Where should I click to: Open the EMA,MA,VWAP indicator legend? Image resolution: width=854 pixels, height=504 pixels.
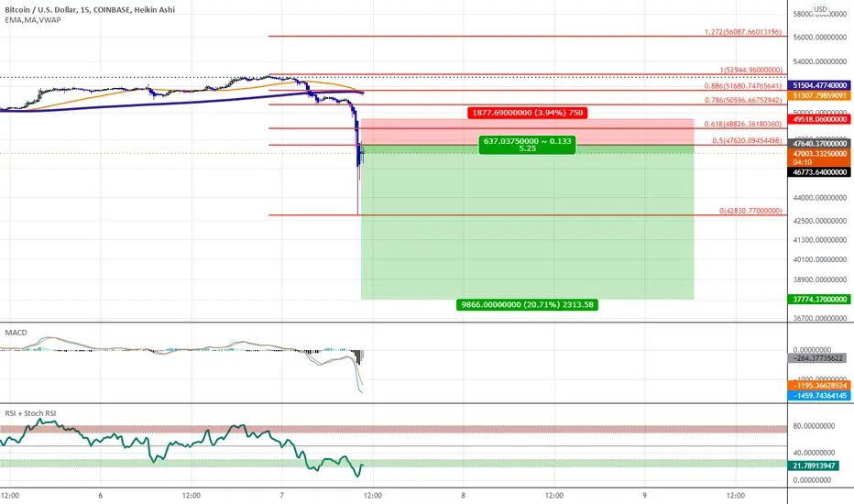coord(33,20)
